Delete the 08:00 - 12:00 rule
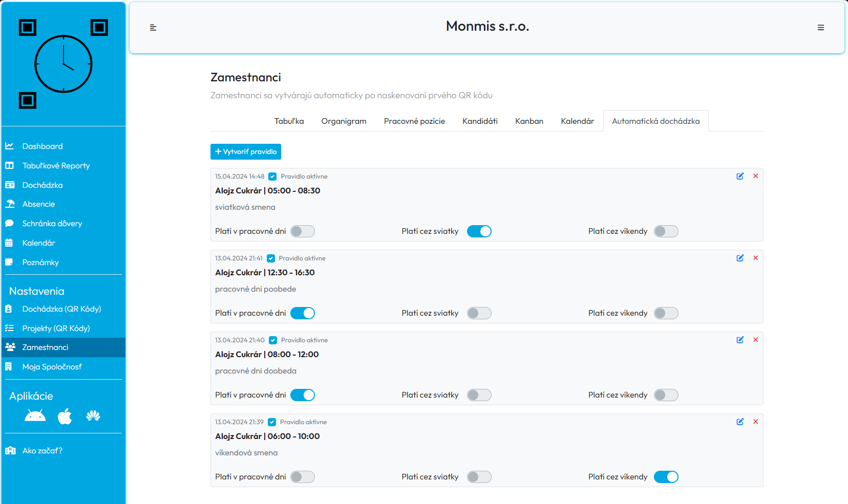 pos(755,340)
